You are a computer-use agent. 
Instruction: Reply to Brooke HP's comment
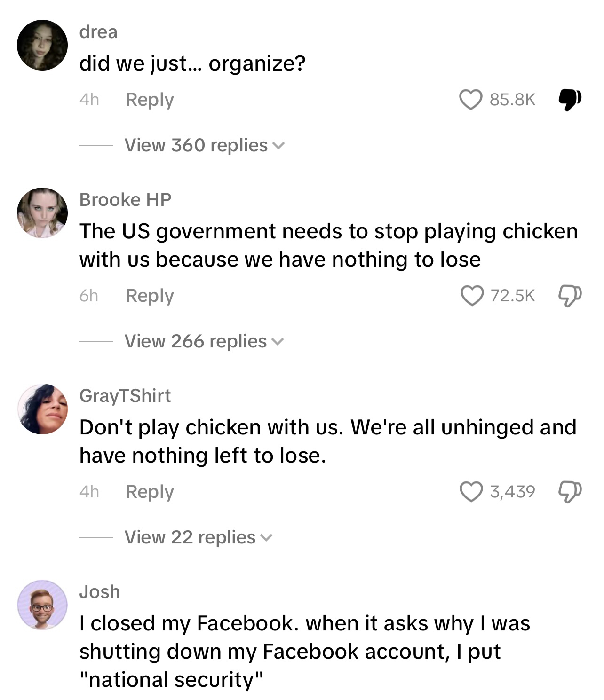click(x=150, y=296)
